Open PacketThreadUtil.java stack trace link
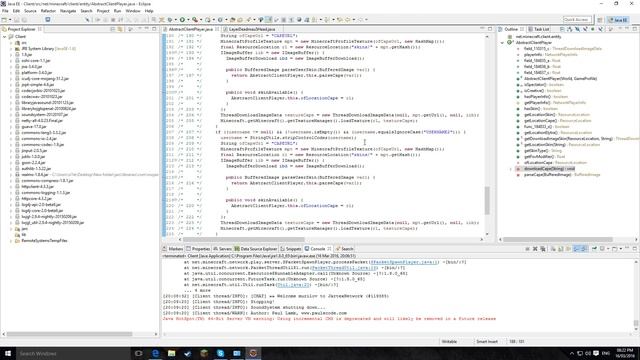The height and width of the screenshot is (360, 640). point(344,268)
